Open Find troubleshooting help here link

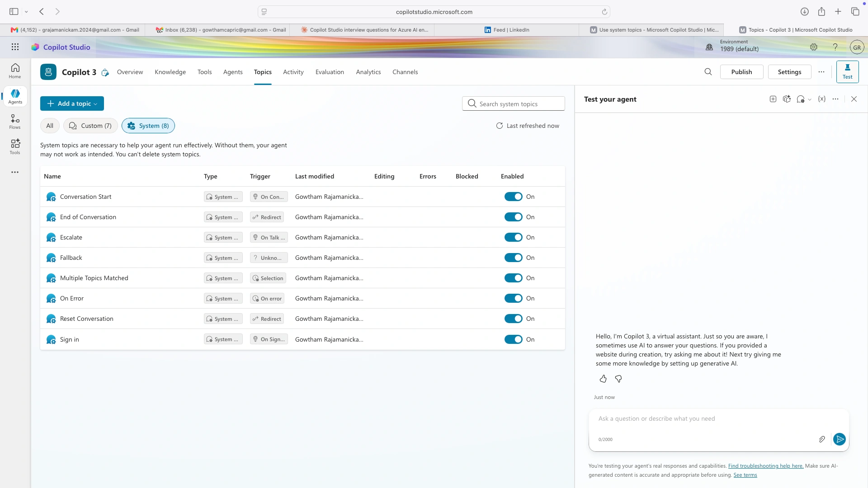point(766,466)
